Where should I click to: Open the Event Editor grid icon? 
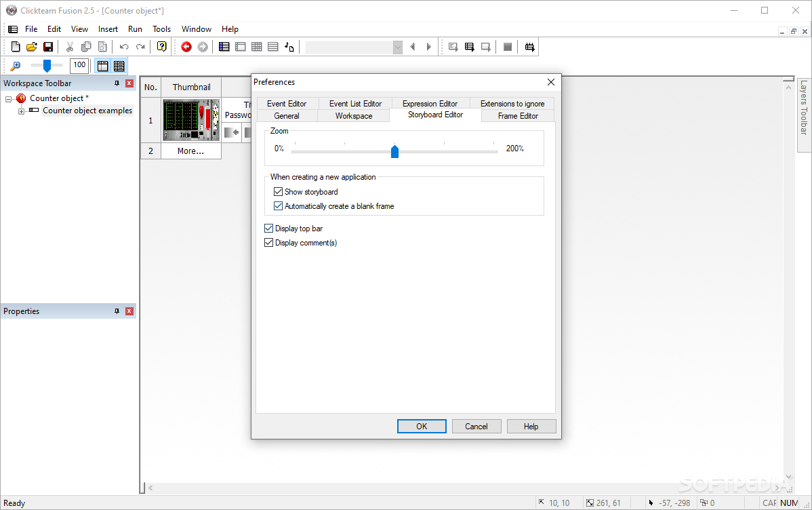click(256, 47)
